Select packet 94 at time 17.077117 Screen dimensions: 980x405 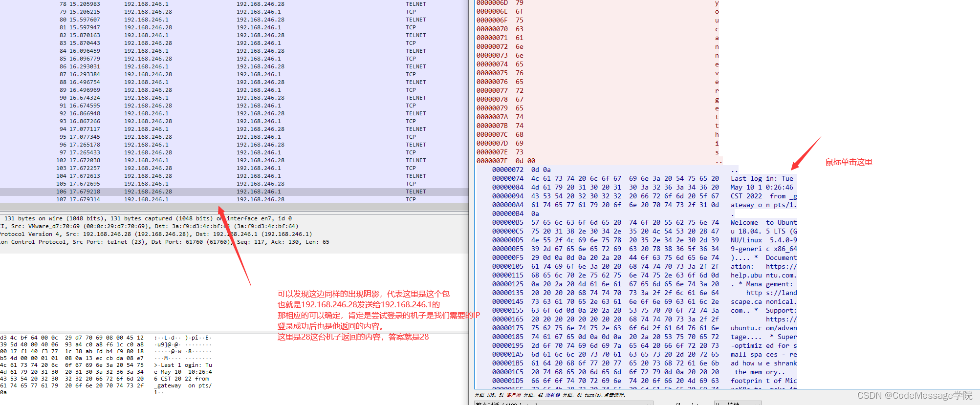[234, 129]
